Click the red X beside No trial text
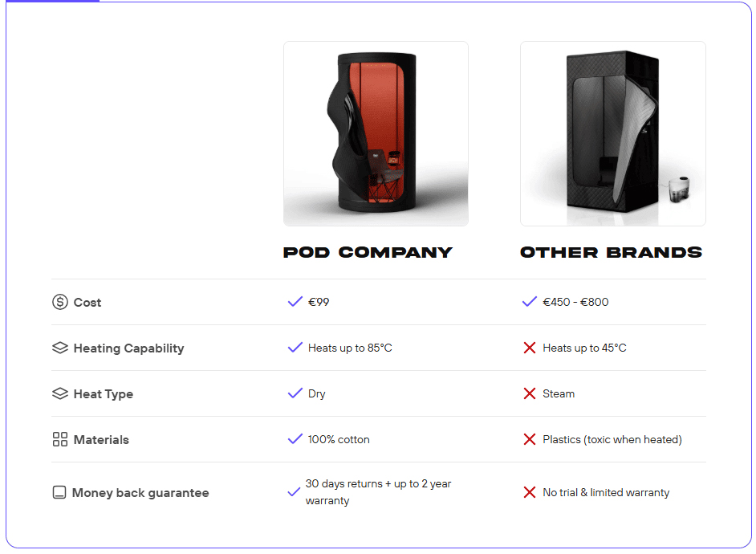Viewport: 756px width, 554px height. click(x=530, y=492)
